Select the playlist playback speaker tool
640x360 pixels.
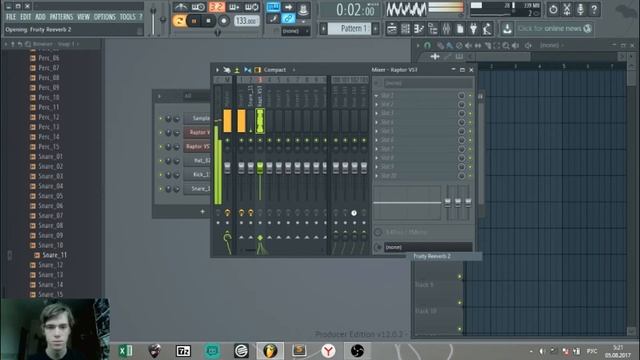point(516,45)
